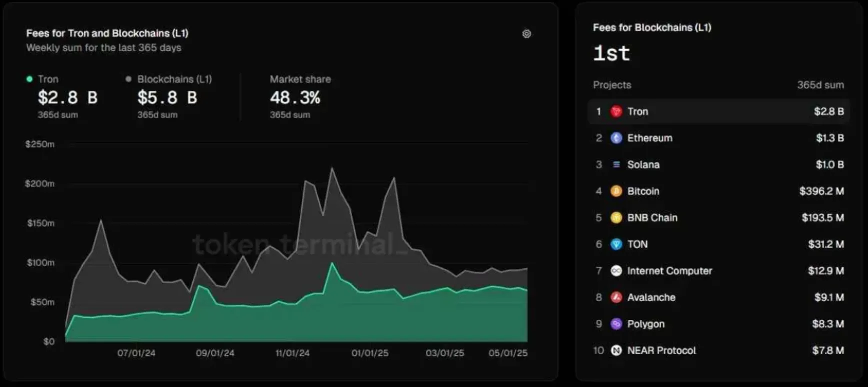The image size is (868, 387).
Task: Click the 01/01/25 x-axis date label
Action: (370, 353)
